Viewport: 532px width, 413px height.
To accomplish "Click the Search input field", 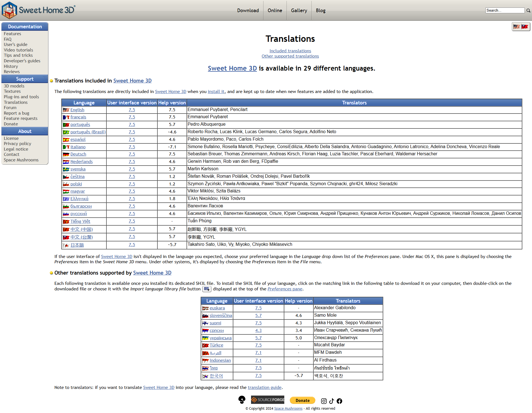I will click(x=505, y=11).
